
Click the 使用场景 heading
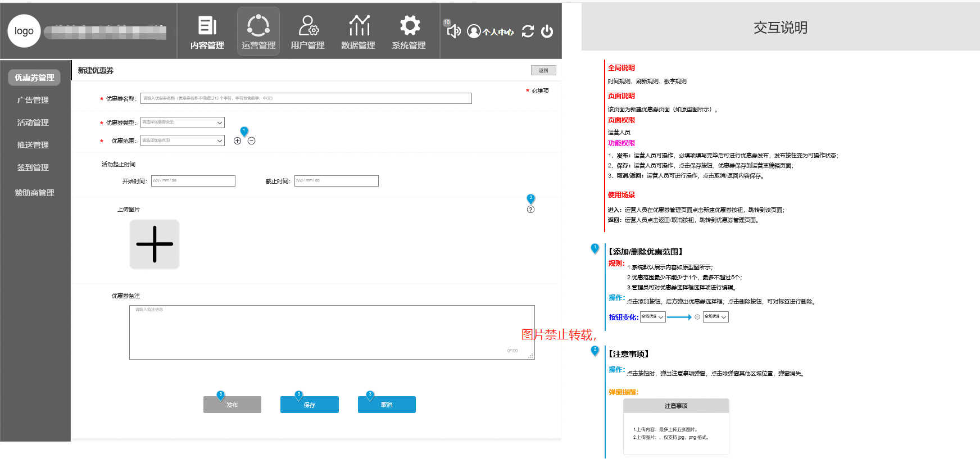coord(621,195)
